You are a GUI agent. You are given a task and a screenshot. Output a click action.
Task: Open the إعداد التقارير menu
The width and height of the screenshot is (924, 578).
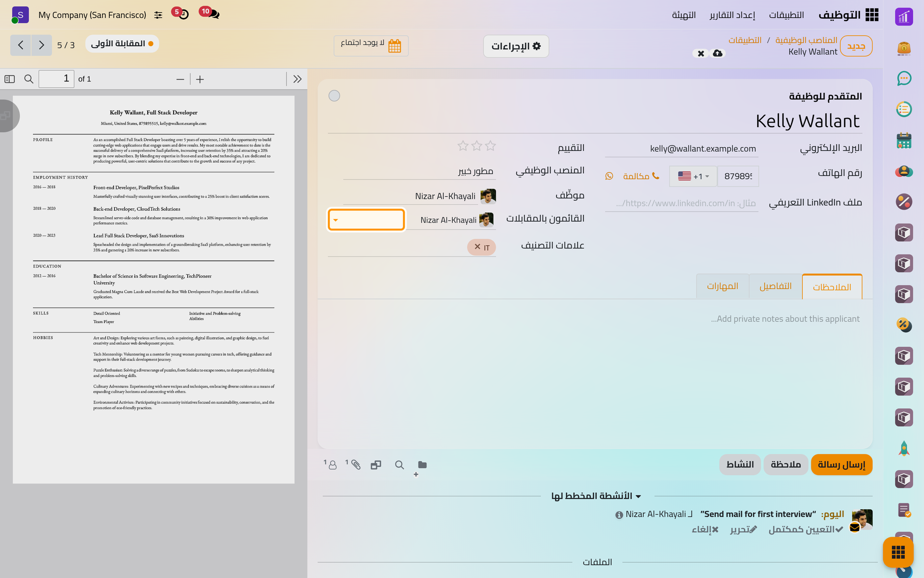point(732,15)
